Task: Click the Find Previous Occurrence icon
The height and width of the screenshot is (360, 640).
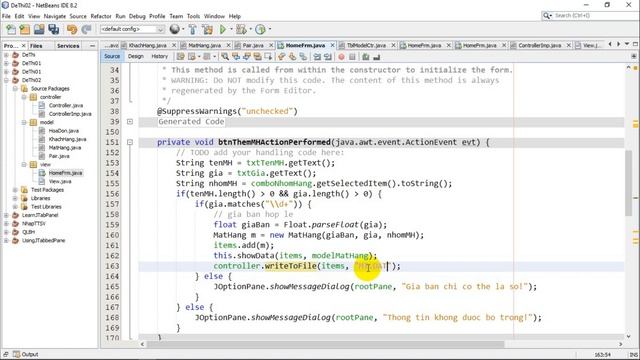Action: point(236,57)
